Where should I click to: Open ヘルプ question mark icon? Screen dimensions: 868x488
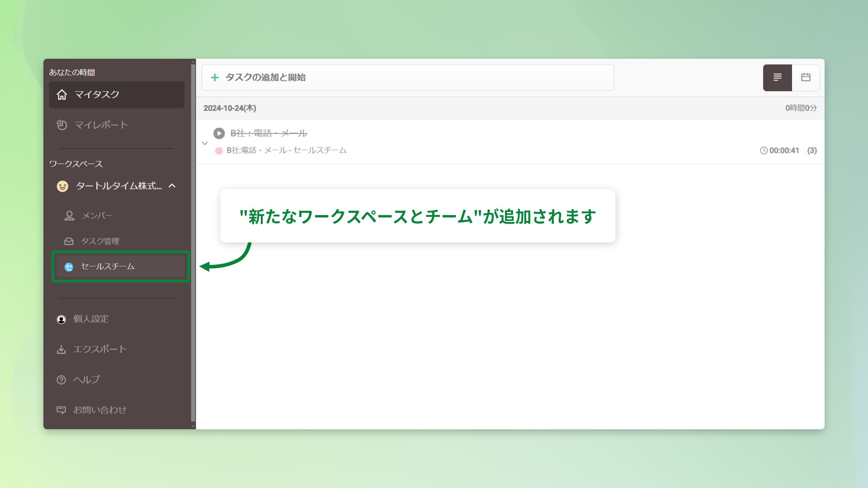pos(61,380)
